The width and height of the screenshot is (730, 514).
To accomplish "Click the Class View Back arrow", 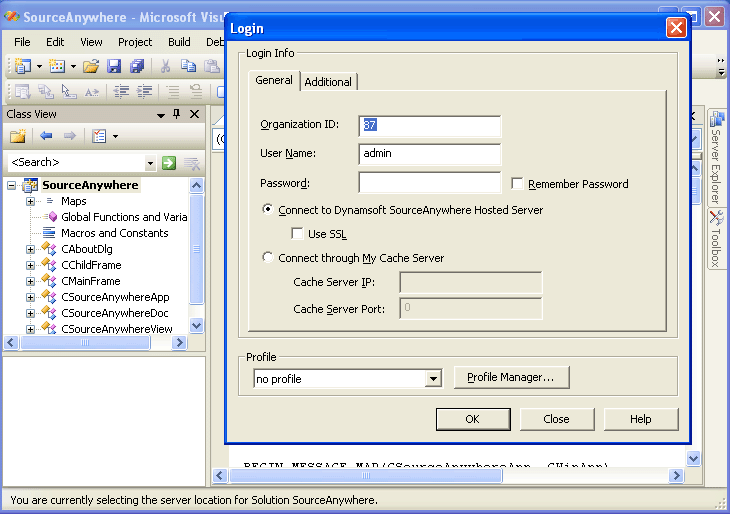I will (x=46, y=136).
